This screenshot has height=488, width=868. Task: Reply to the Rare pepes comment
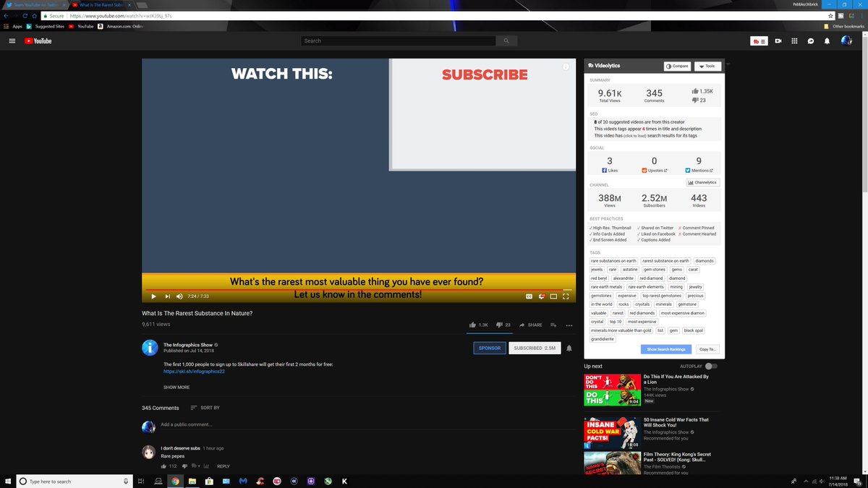tap(224, 466)
